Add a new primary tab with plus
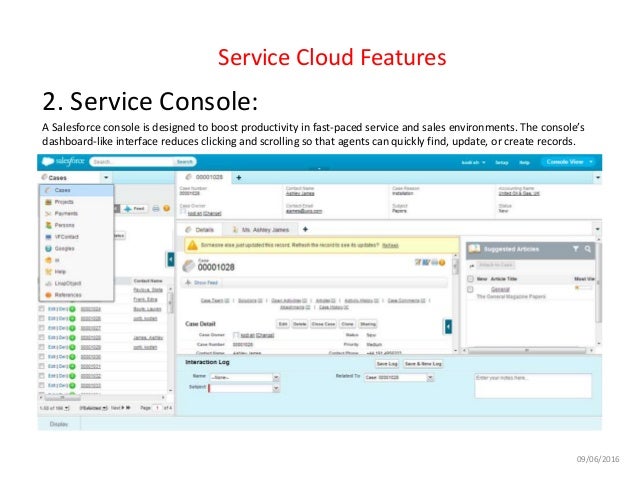Image resolution: width=638 pixels, height=479 pixels. click(239, 178)
